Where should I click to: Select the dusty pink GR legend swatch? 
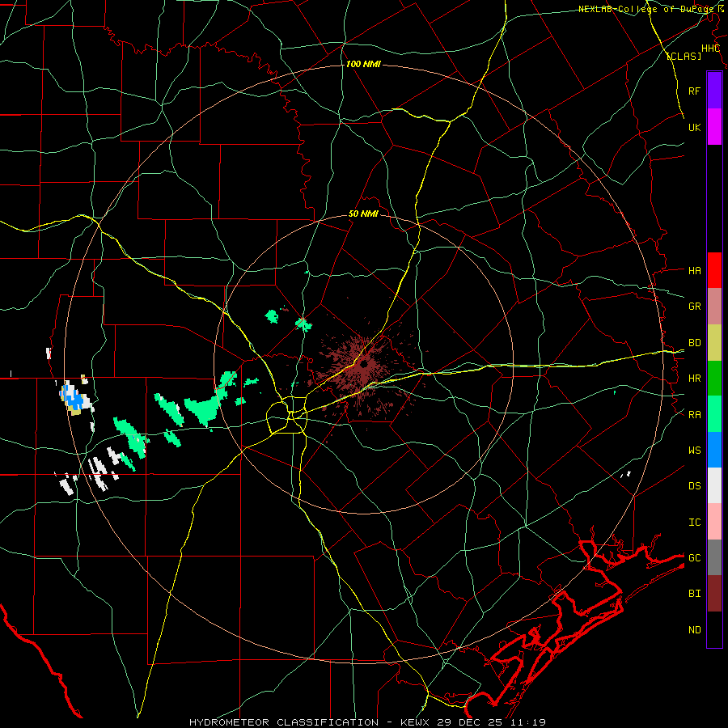(714, 307)
